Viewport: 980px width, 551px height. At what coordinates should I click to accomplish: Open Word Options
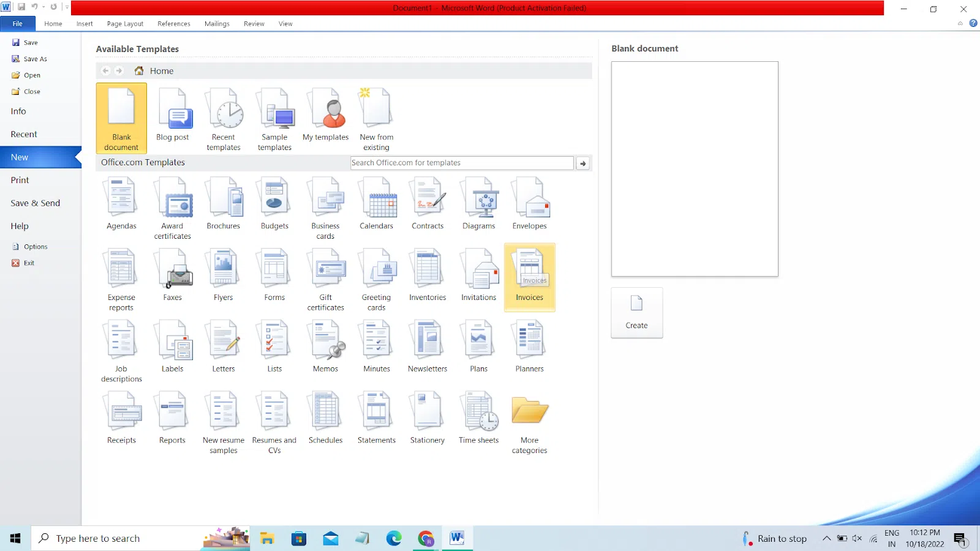point(30,247)
